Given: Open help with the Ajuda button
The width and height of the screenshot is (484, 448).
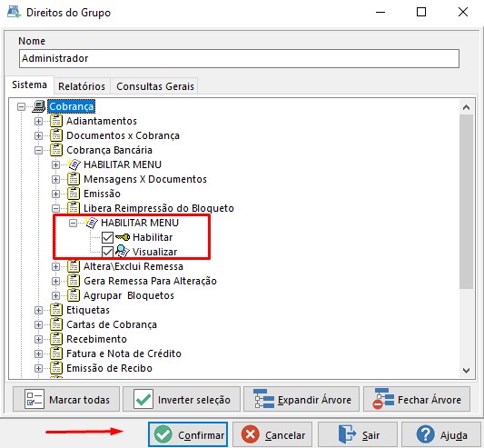Looking at the screenshot, I should (441, 434).
